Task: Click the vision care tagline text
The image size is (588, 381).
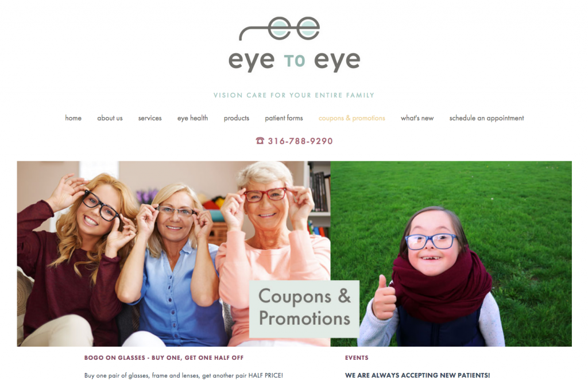Action: 294,95
